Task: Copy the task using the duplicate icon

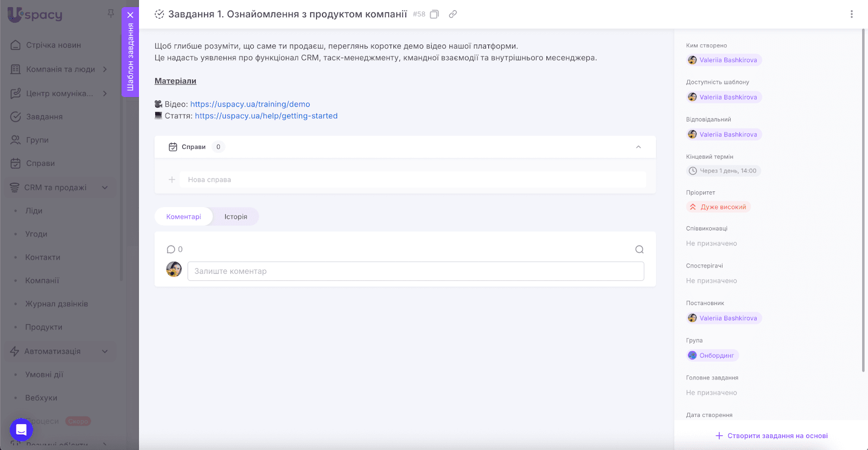Action: (x=434, y=15)
